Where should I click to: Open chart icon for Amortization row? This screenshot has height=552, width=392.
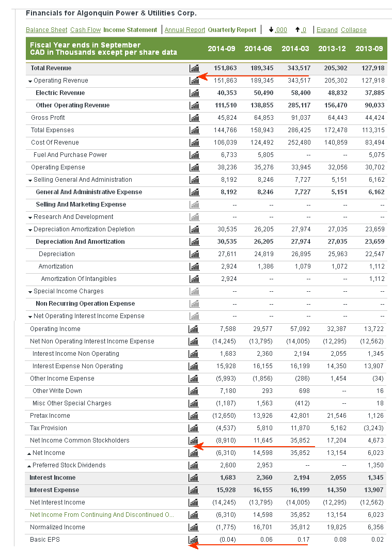coord(194,266)
